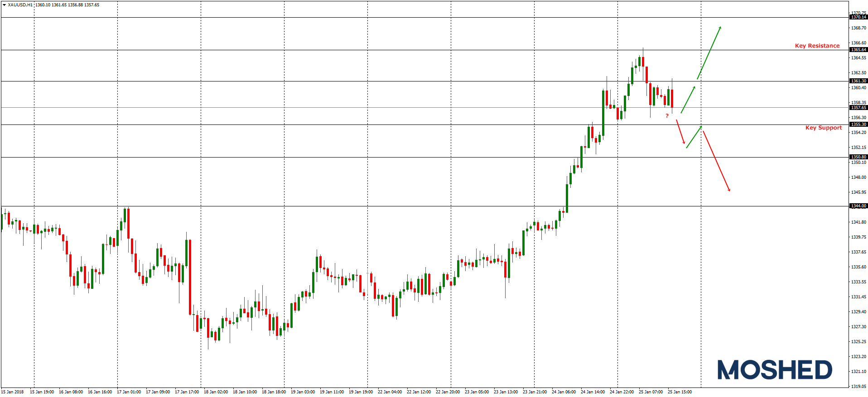Click the 1370.14 price level tag
This screenshot has width=868, height=397.
pyautogui.click(x=858, y=17)
